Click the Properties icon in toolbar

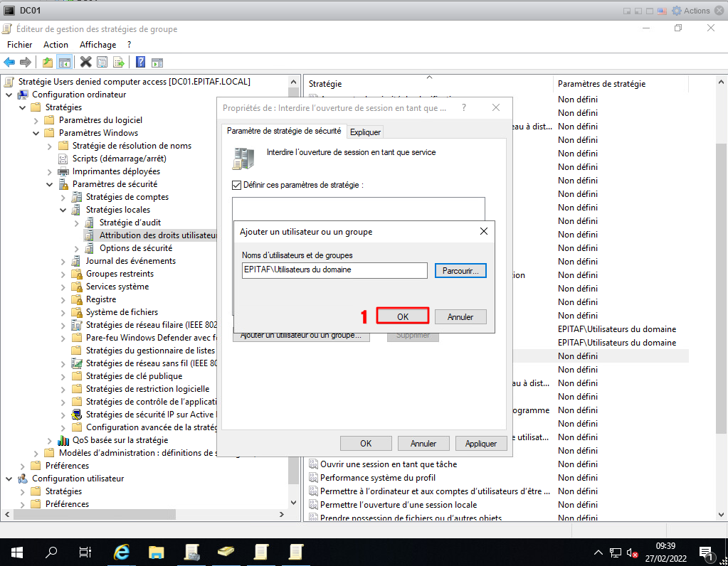(x=102, y=62)
